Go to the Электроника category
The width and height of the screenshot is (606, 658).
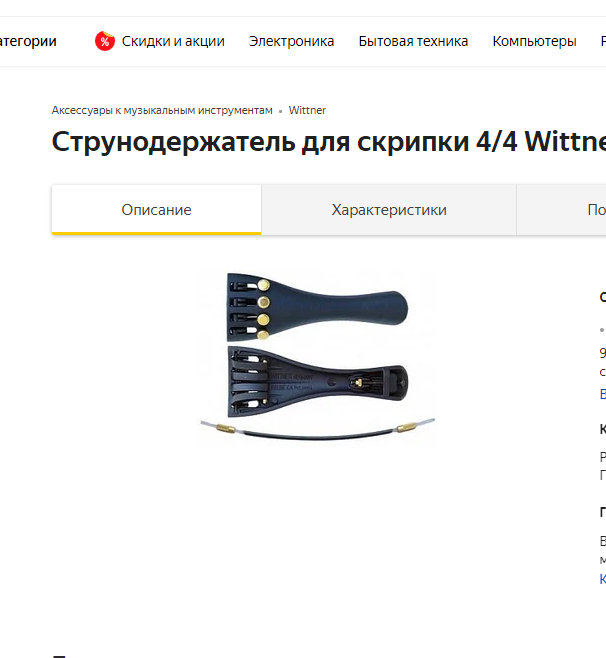click(x=291, y=41)
